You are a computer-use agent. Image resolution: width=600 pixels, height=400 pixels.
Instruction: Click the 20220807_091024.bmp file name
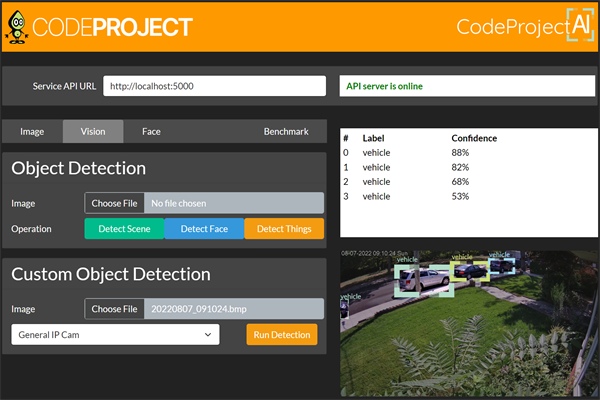point(199,309)
